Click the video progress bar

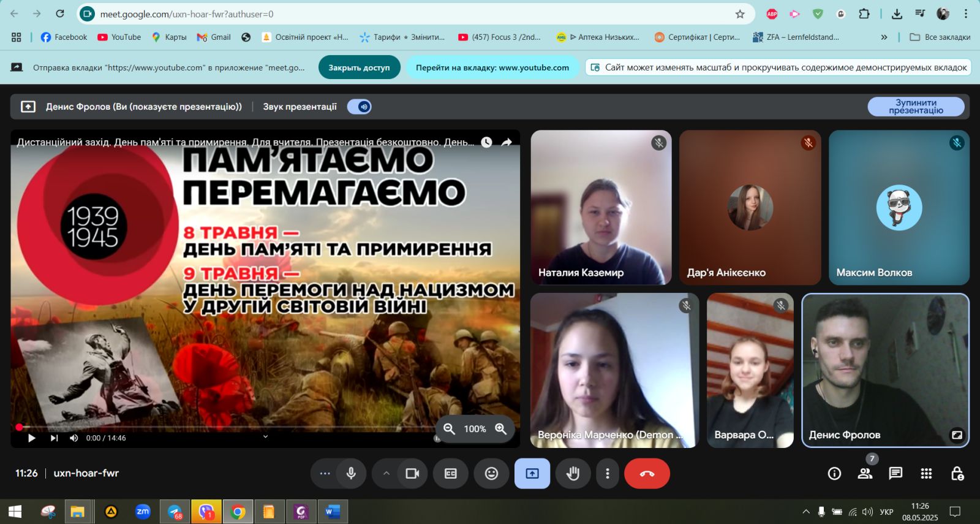pyautogui.click(x=227, y=427)
